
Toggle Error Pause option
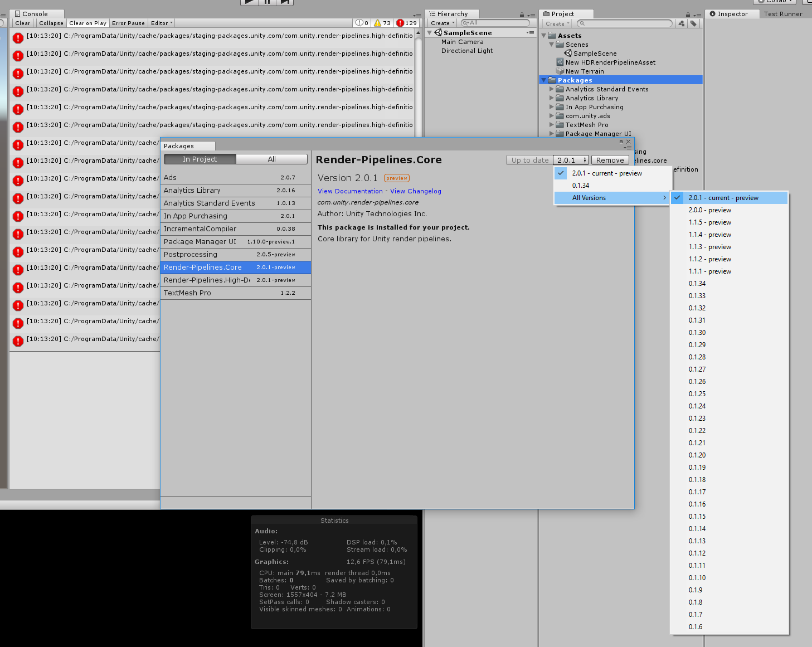coord(128,23)
